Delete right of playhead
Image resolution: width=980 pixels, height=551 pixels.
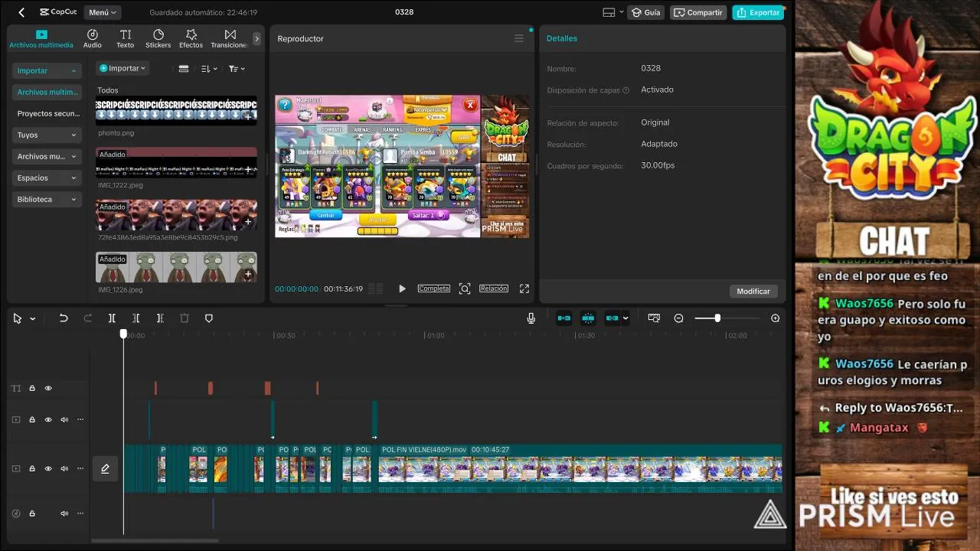coord(160,318)
